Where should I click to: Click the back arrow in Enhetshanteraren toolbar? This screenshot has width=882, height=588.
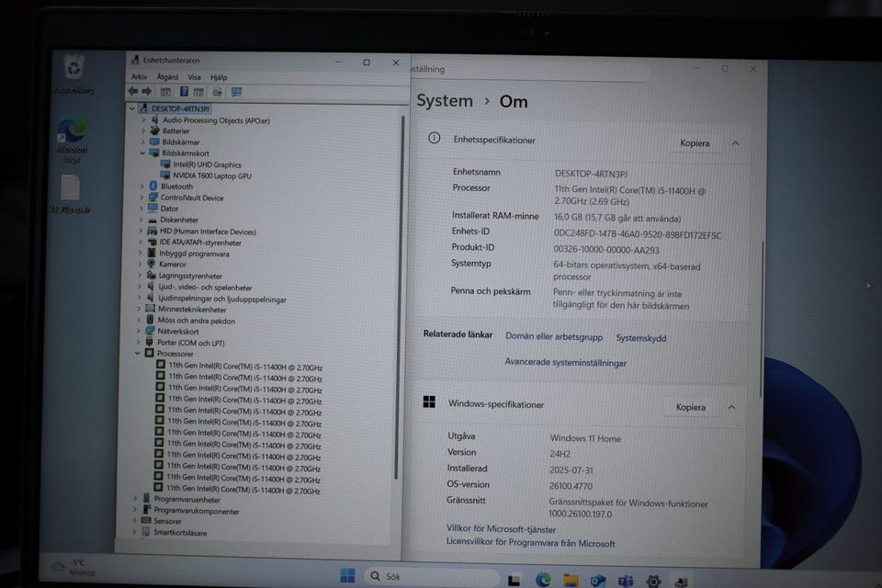point(133,92)
